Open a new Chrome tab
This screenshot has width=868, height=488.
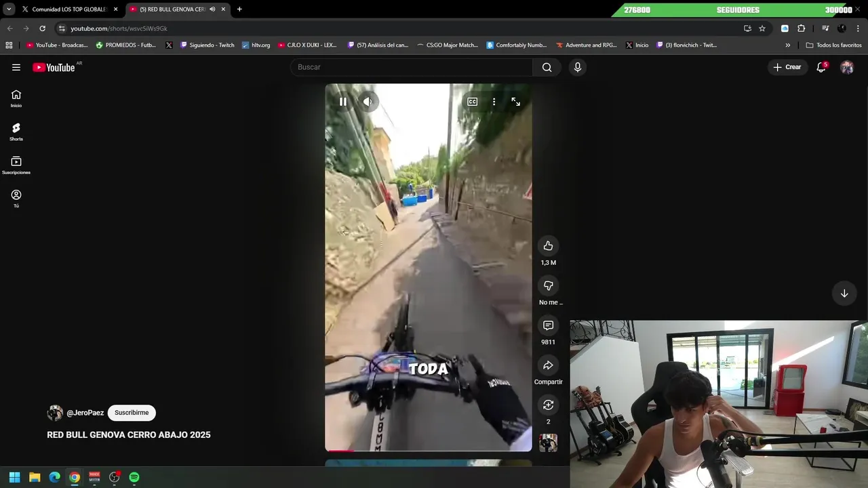click(239, 9)
